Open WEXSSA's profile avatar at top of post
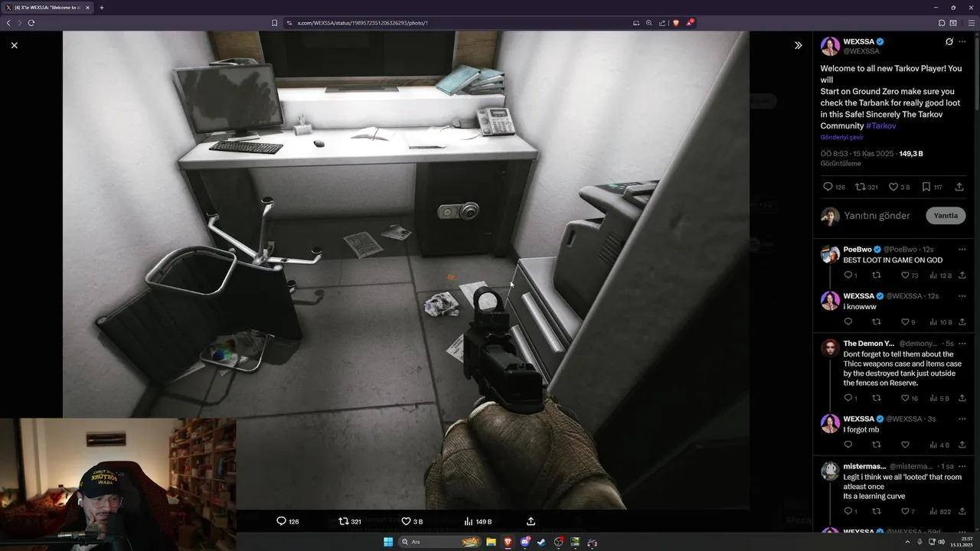The height and width of the screenshot is (551, 980). click(830, 46)
